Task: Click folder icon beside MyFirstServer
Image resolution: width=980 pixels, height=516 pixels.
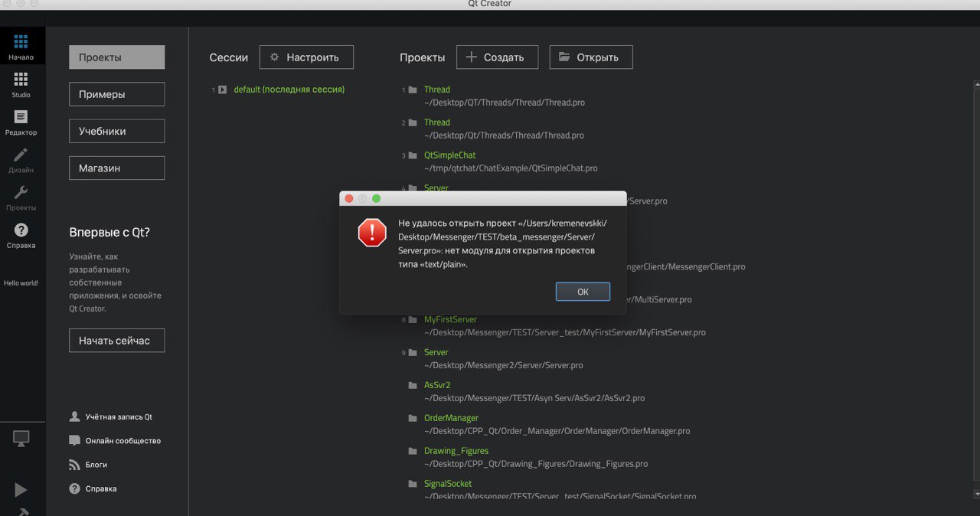Action: point(413,319)
